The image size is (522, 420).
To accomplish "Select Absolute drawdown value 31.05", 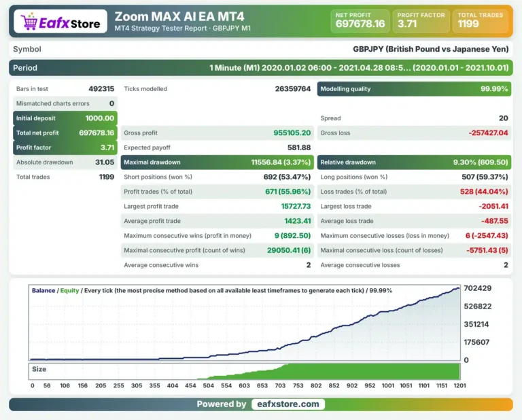I will pyautogui.click(x=105, y=162).
